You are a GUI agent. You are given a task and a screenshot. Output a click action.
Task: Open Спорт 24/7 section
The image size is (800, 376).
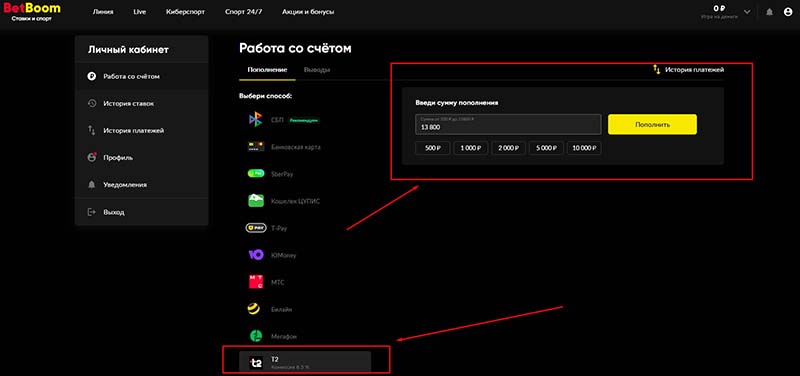pyautogui.click(x=243, y=12)
